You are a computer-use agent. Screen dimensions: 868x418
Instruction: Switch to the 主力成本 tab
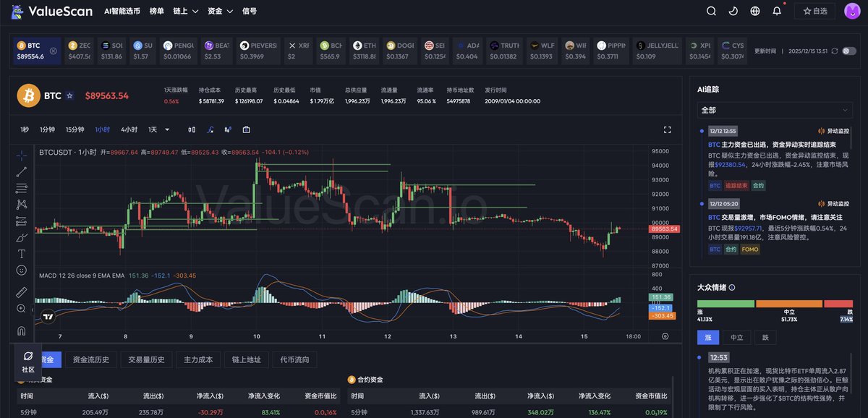coord(197,359)
